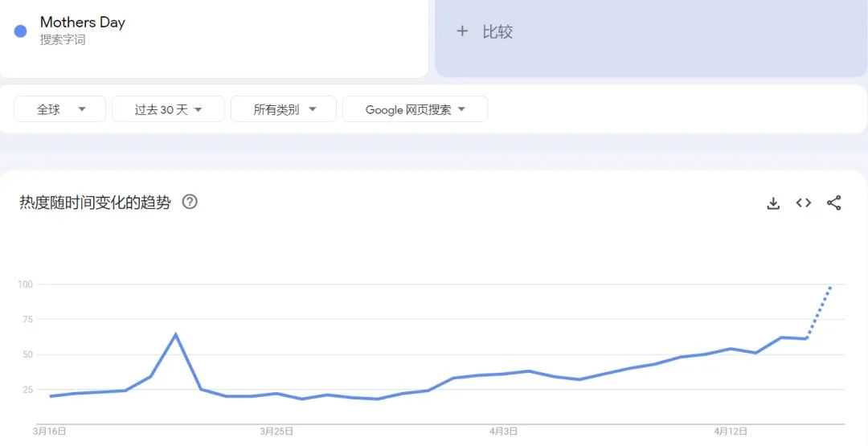Download the interest over time chart data
This screenshot has height=446, width=868.
click(x=773, y=203)
